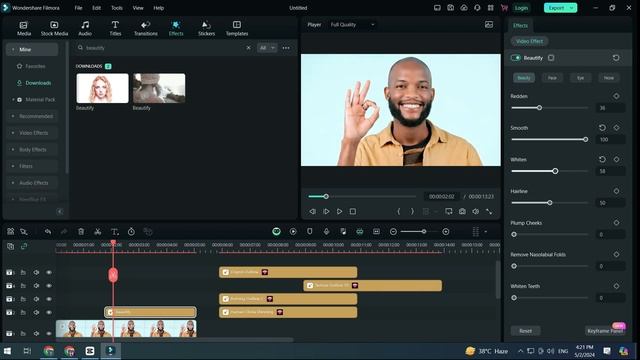The image size is (640, 360).
Task: Expand the Body Effects sidebar category
Action: pos(13,150)
